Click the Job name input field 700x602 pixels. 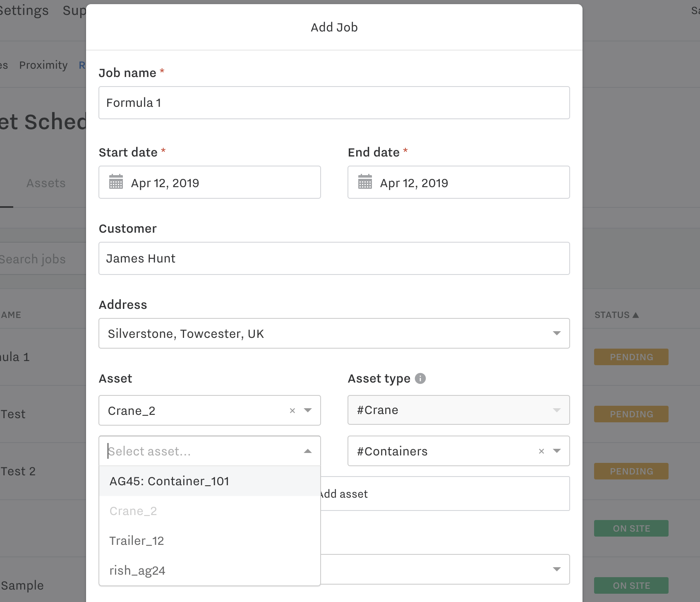coord(334,103)
